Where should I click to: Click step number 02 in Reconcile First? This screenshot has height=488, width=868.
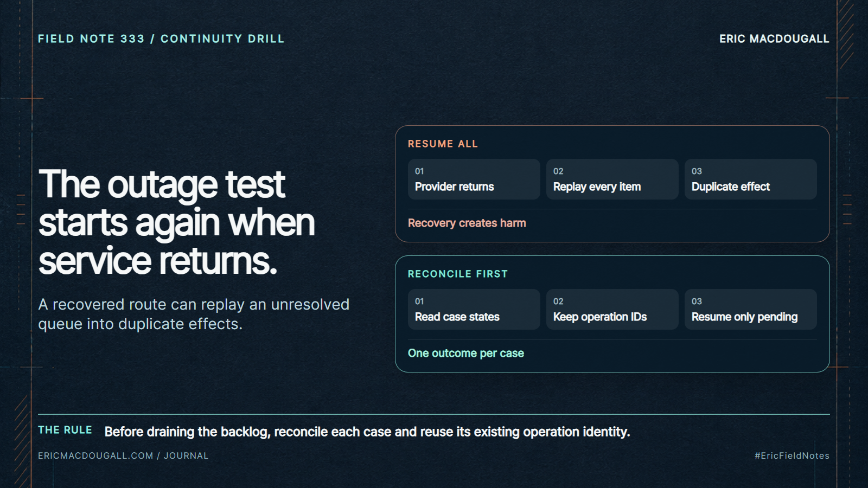pos(558,301)
